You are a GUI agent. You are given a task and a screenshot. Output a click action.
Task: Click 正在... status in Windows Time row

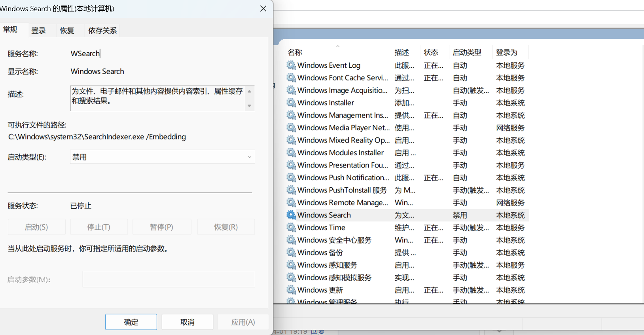click(434, 227)
